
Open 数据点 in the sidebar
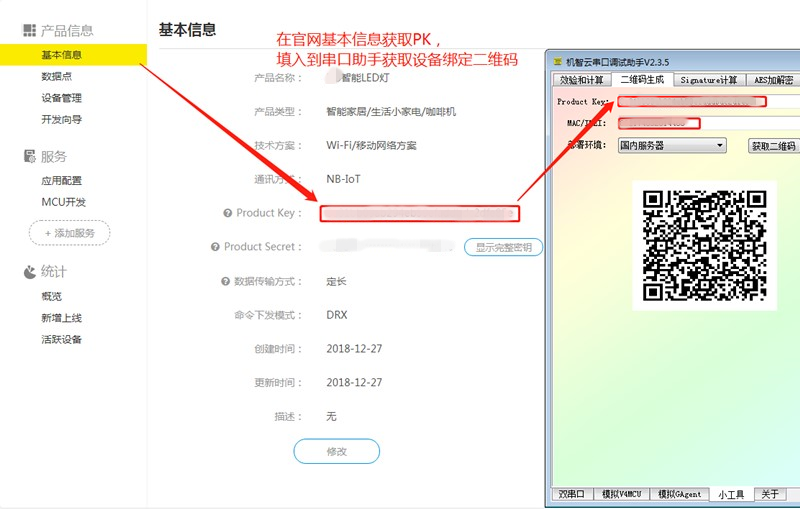pyautogui.click(x=56, y=76)
